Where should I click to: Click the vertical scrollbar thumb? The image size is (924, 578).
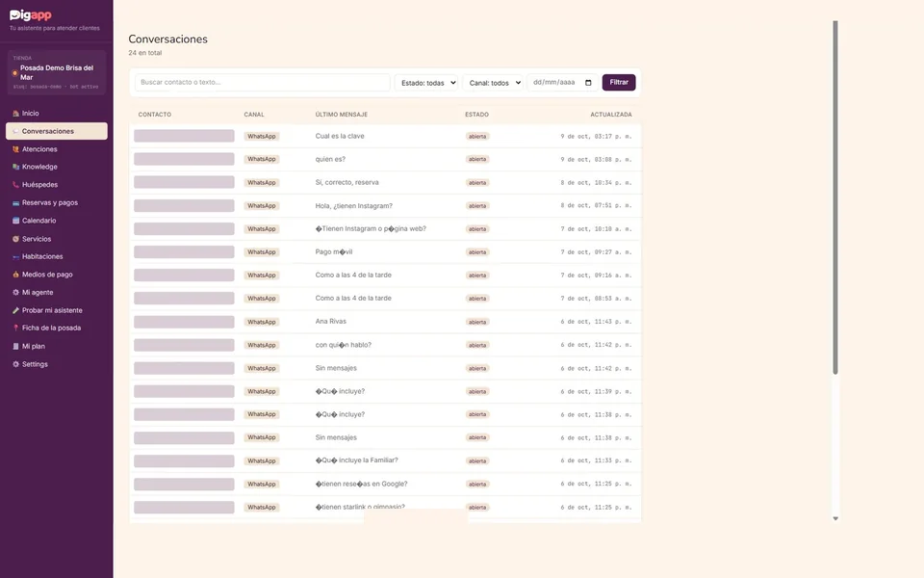point(835,197)
